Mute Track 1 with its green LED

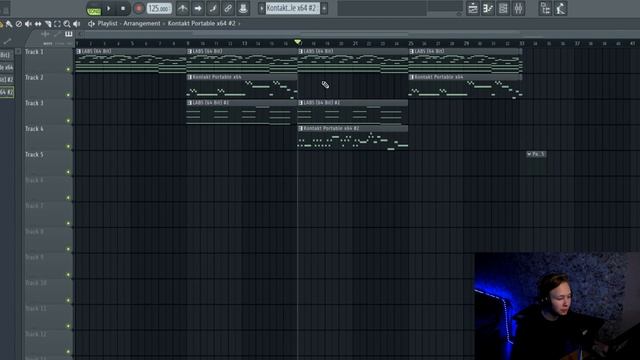coord(68,69)
